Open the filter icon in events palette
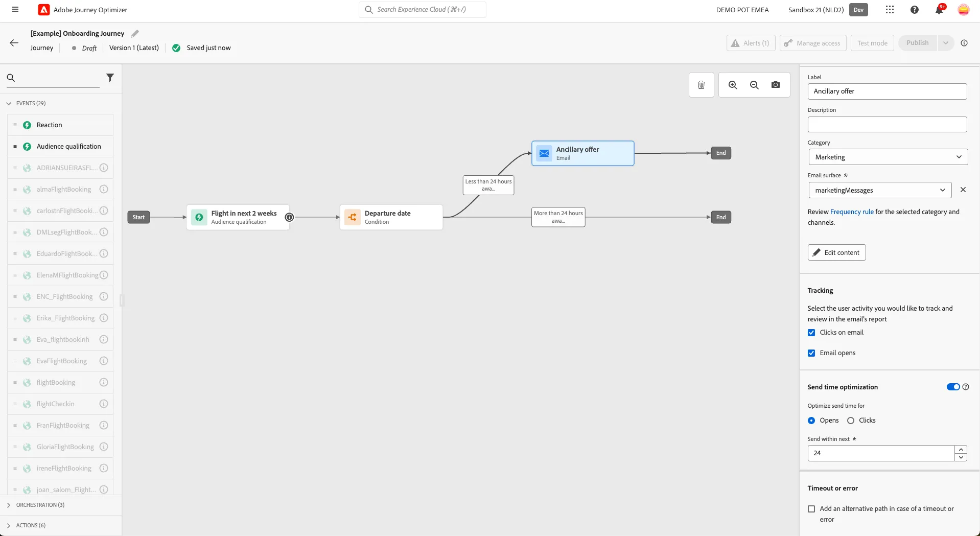The image size is (980, 536). (x=110, y=78)
